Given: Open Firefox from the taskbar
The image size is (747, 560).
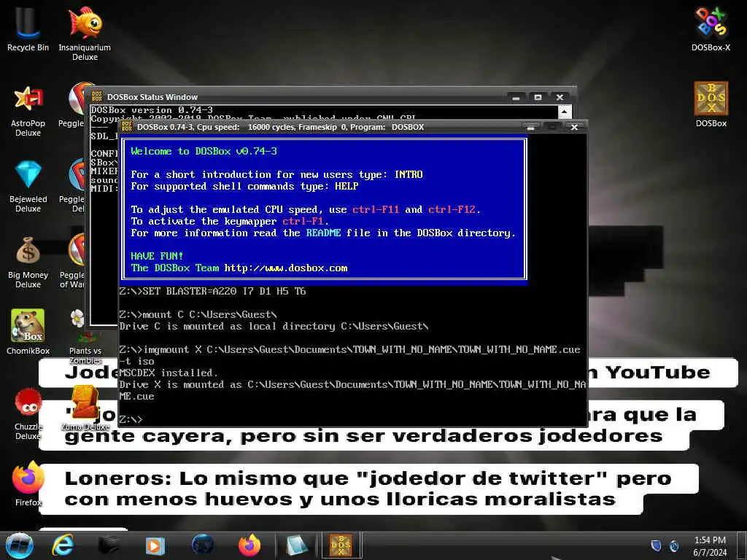Looking at the screenshot, I should (249, 545).
